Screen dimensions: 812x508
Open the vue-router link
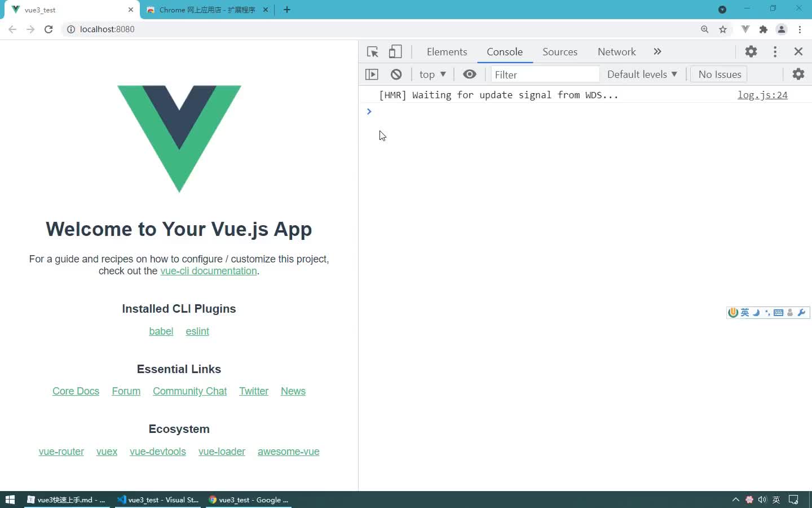61,452
